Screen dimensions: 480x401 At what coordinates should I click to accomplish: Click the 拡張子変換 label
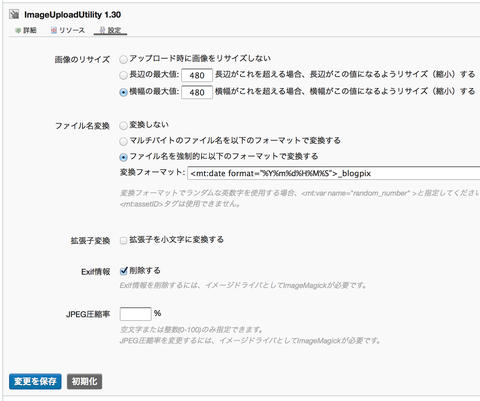pyautogui.click(x=90, y=241)
